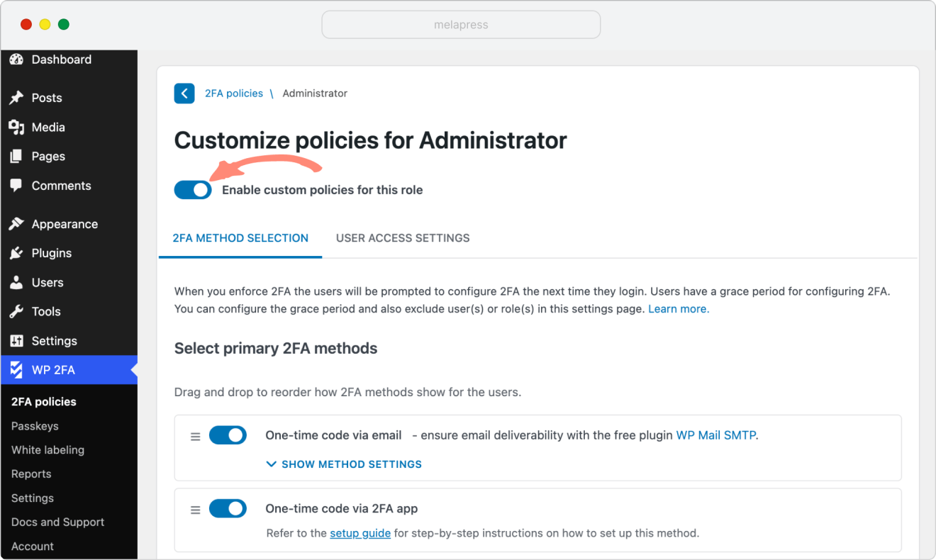Open the Reports submenu item
This screenshot has height=560, width=936.
(x=31, y=474)
